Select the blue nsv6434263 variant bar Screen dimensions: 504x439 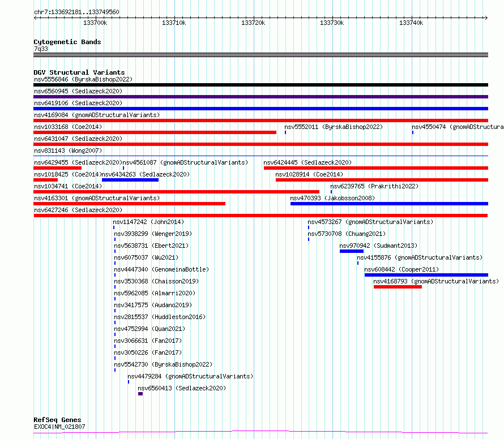130,180
